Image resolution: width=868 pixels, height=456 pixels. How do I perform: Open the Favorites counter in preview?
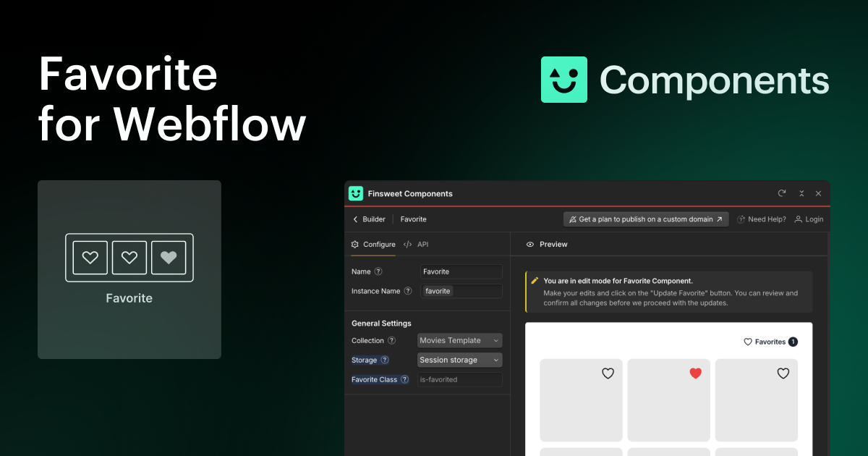tap(770, 342)
